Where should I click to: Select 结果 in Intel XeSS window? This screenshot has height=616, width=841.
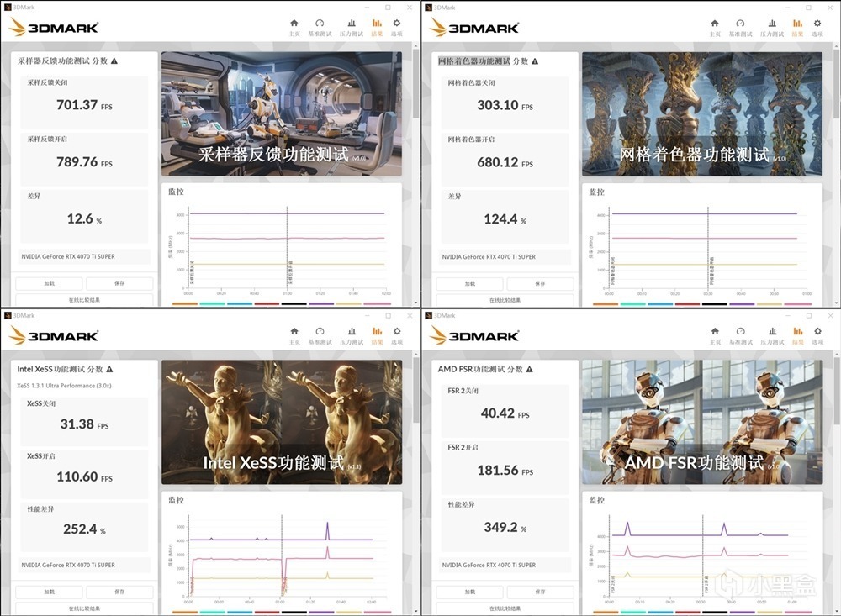377,335
